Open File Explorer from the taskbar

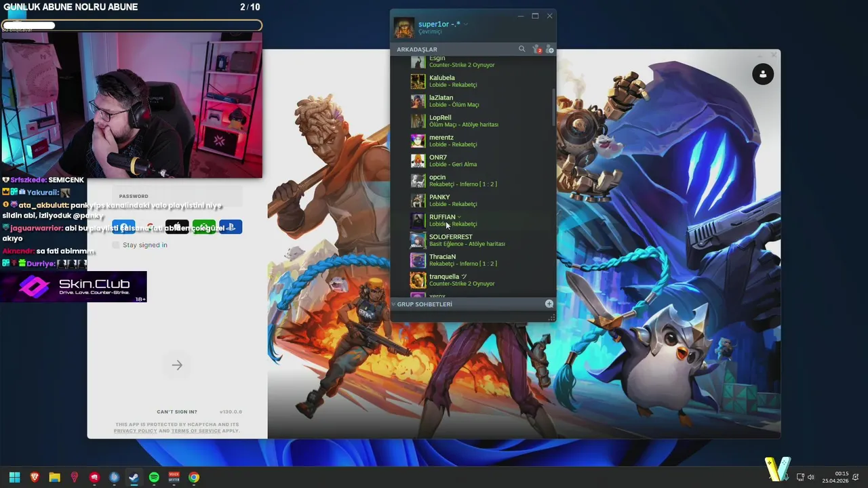(x=54, y=477)
